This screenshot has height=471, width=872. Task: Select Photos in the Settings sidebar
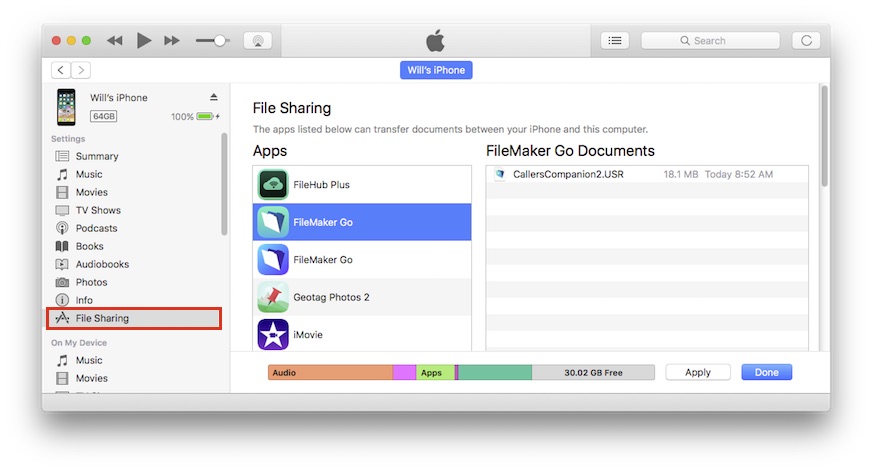91,282
